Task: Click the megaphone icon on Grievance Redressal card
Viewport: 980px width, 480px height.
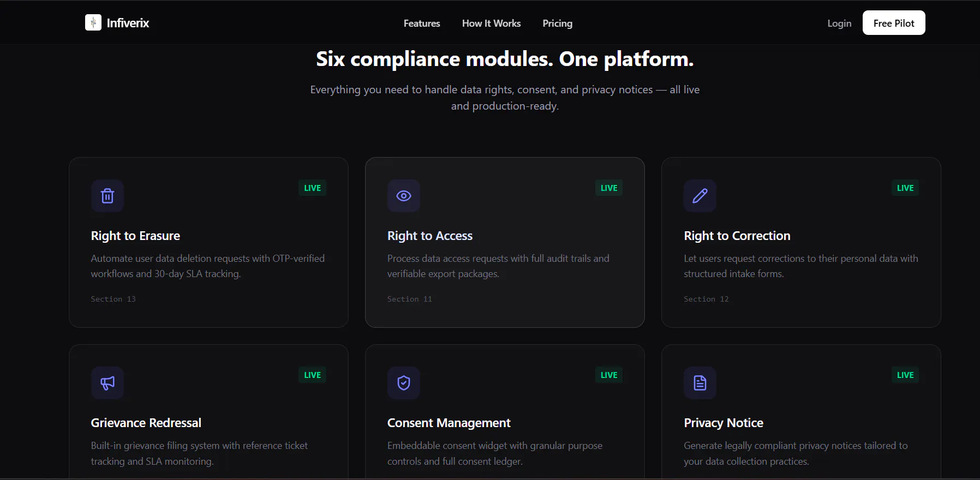Action: 107,383
